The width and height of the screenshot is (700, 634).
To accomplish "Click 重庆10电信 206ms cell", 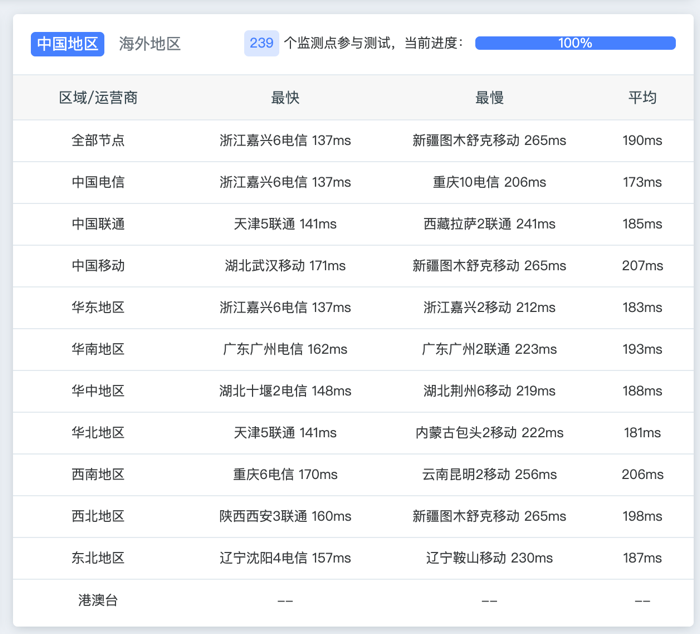I will [x=489, y=182].
